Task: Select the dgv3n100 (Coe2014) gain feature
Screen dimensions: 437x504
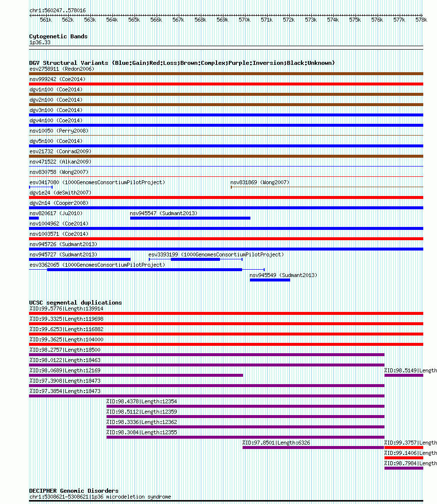Action: (x=226, y=115)
